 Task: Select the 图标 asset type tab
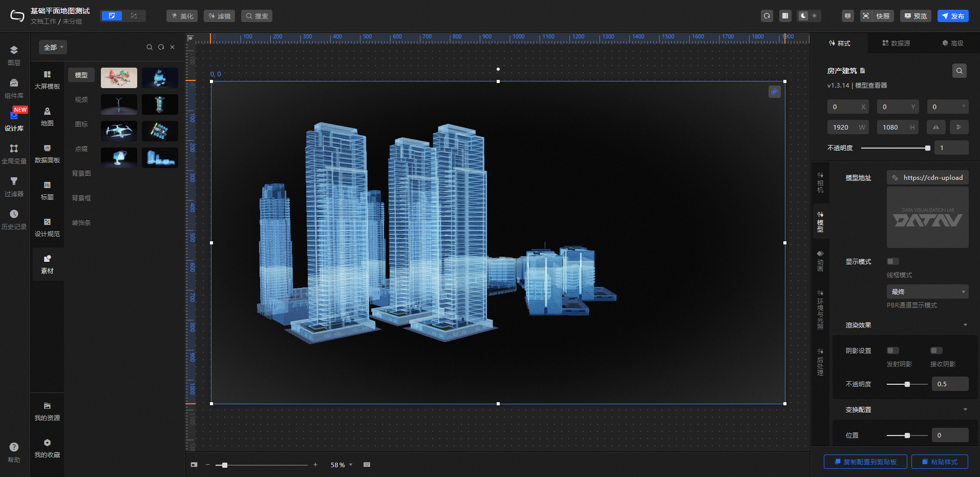81,124
